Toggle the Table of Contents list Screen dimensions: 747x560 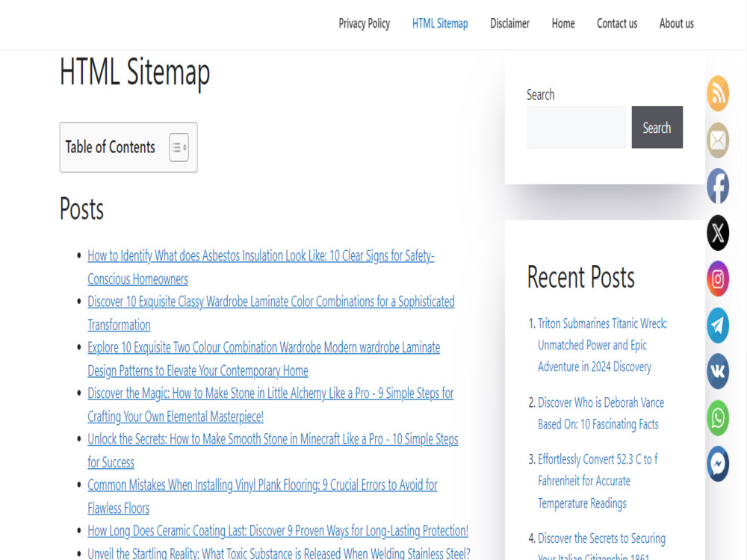(x=179, y=148)
